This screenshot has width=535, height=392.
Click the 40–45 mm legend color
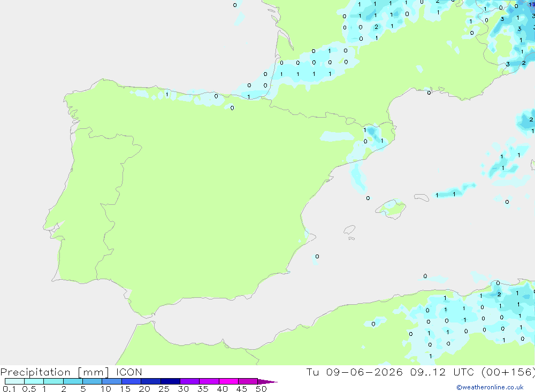coord(228,381)
